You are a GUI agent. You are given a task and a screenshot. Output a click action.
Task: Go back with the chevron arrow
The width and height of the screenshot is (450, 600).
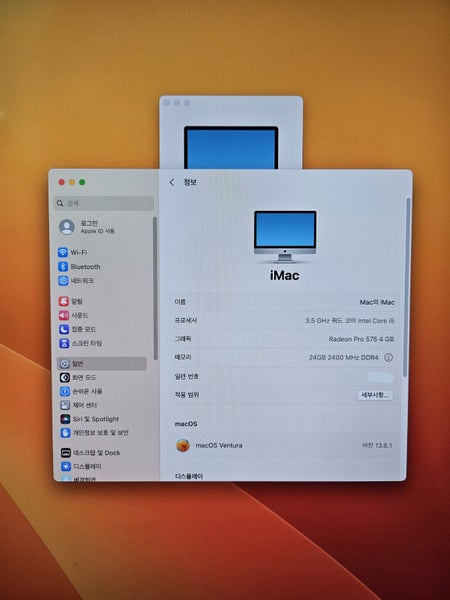coord(172,183)
